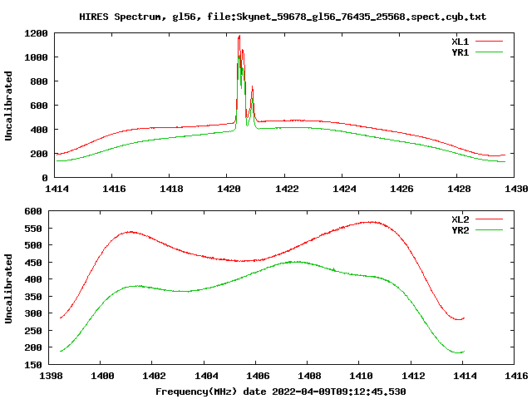Viewport: 532px width, 399px height.
Task: Click the YR2 green legend line
Action: [489, 230]
